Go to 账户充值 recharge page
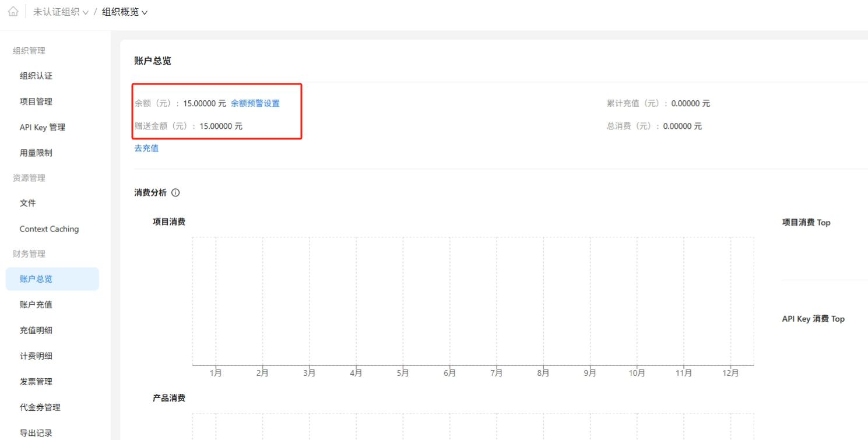868x440 pixels. (x=36, y=305)
